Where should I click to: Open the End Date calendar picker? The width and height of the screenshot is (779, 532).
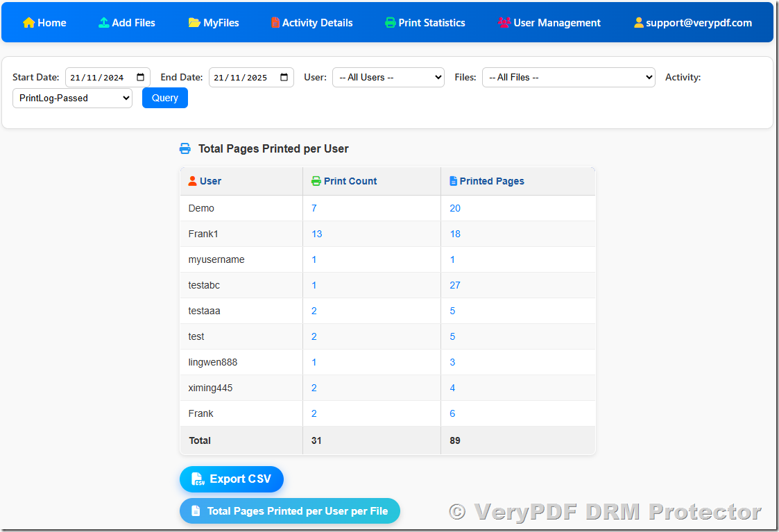[x=284, y=77]
